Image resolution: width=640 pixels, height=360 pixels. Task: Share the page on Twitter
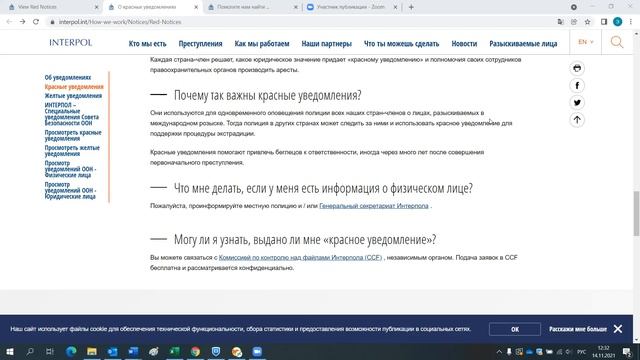pos(577,102)
